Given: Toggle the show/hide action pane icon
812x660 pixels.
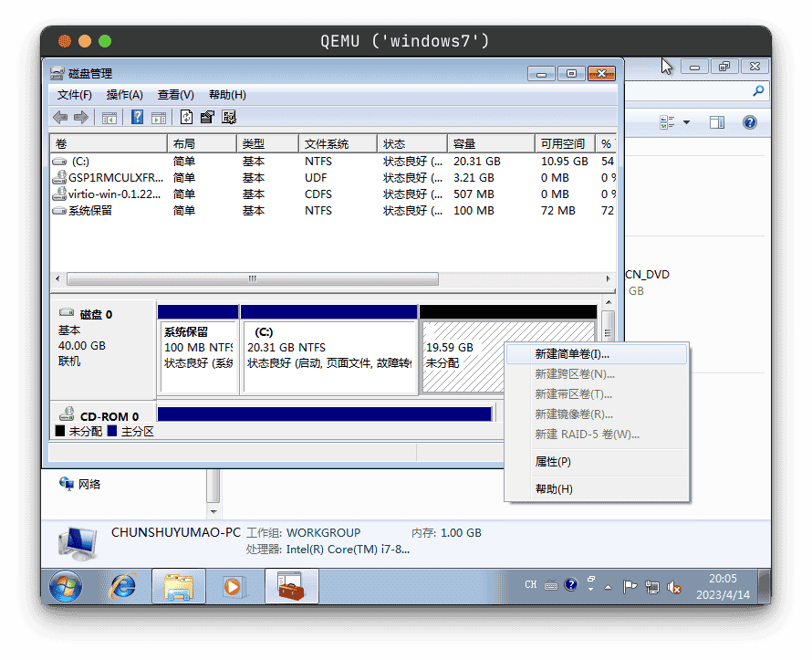Looking at the screenshot, I should tap(159, 118).
